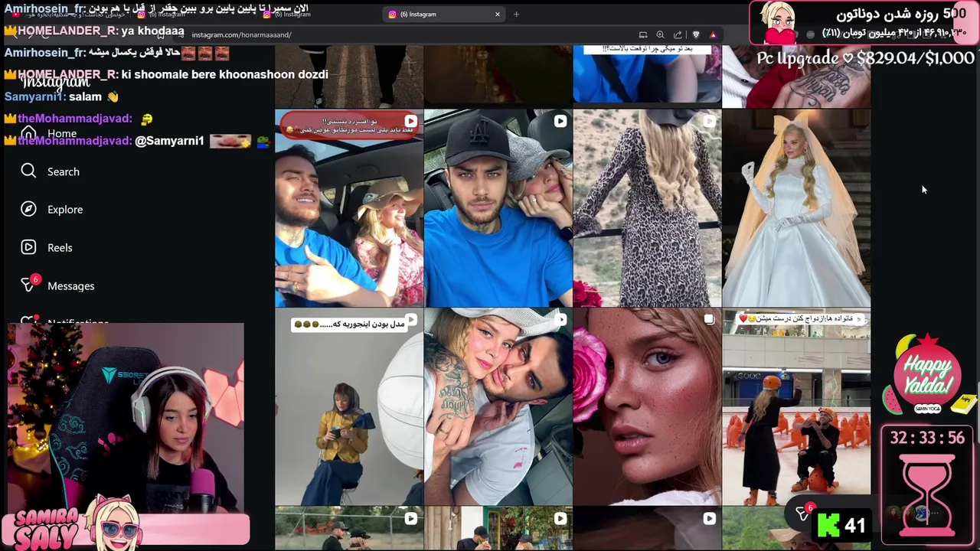This screenshot has height=551, width=980.
Task: Open leopard print dress post
Action: [647, 207]
